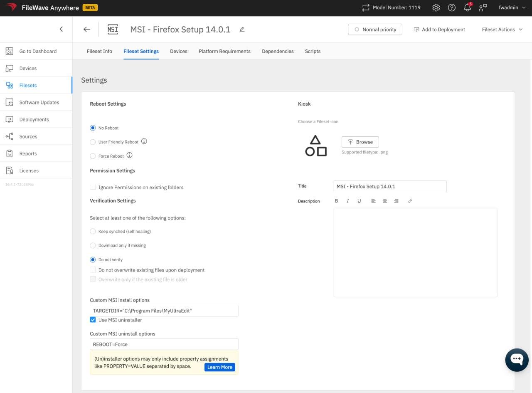Image resolution: width=532 pixels, height=393 pixels.
Task: Open the Scripts tab
Action: pyautogui.click(x=313, y=51)
